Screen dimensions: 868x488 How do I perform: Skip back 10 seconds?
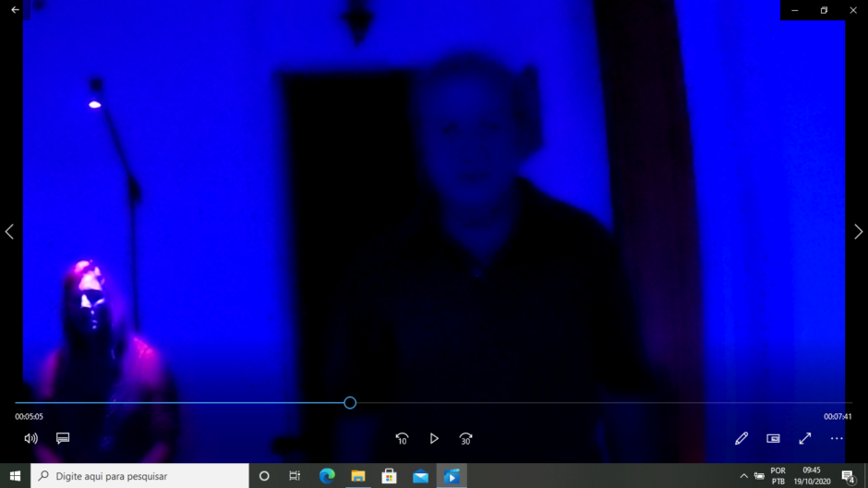402,439
